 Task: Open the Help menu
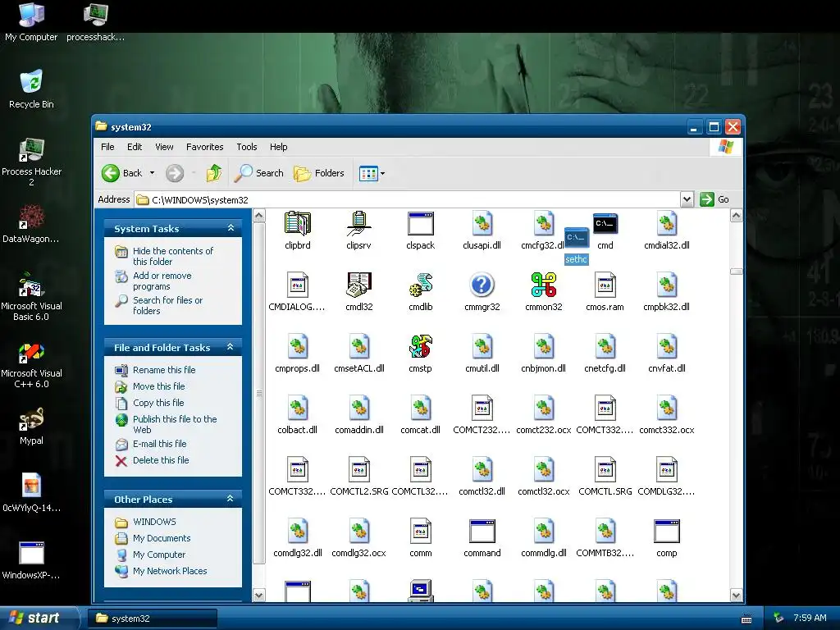tap(278, 147)
